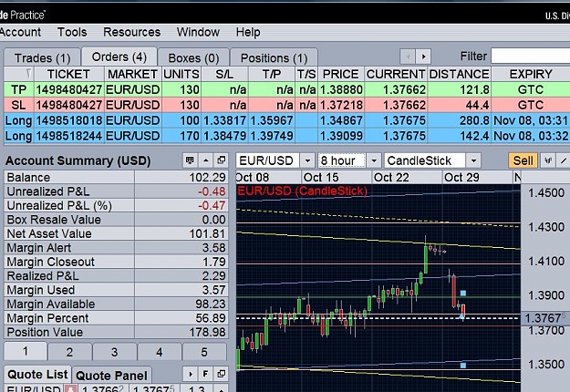Viewport: 570px width, 392px height.
Task: Open the Tools menu
Action: [72, 32]
